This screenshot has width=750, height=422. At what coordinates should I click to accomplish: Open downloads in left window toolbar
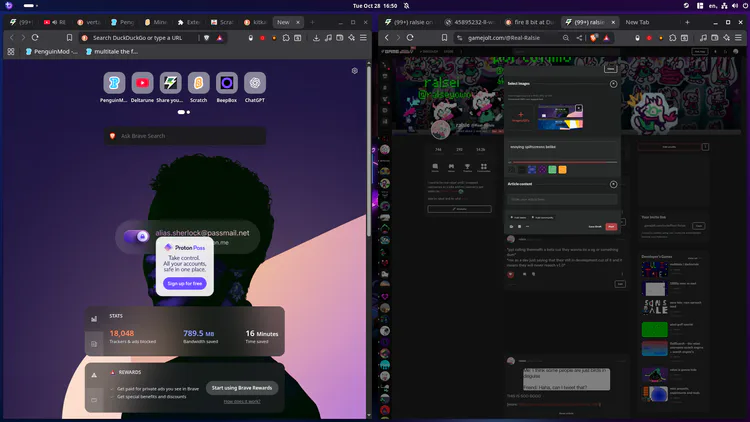coord(316,37)
